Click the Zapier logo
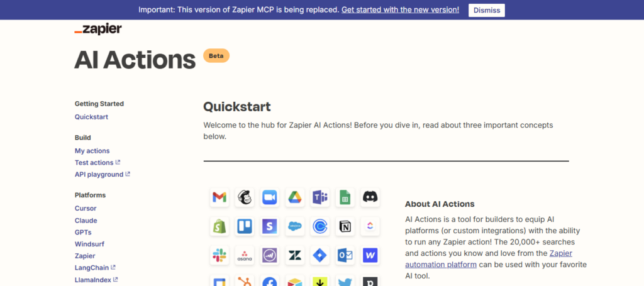644x286 pixels. pos(98,29)
